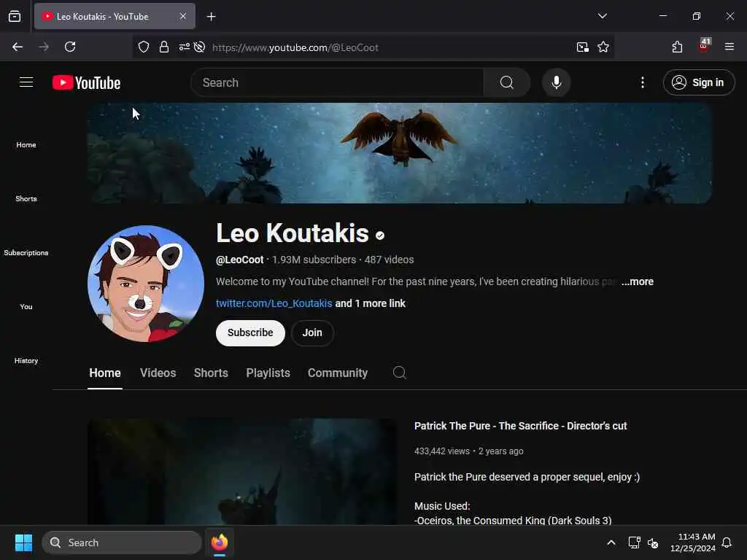The width and height of the screenshot is (747, 560).
Task: Select the channel Home tab
Action: click(x=105, y=373)
